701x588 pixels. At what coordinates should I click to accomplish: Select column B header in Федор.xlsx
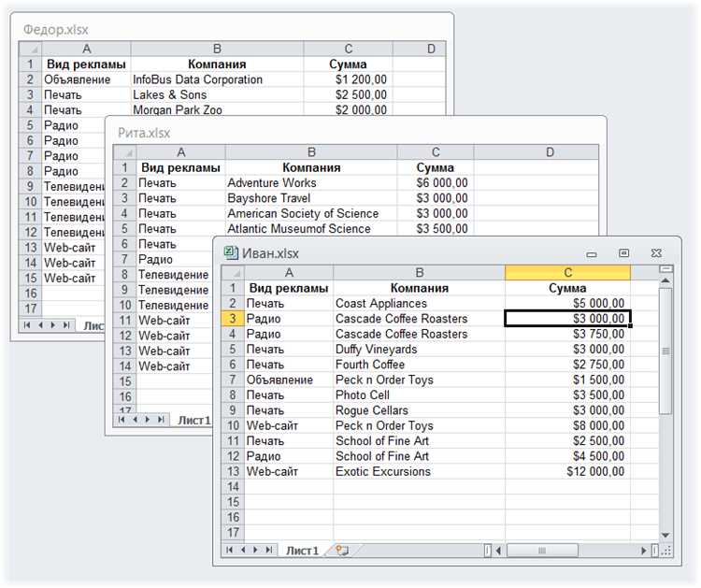[217, 49]
